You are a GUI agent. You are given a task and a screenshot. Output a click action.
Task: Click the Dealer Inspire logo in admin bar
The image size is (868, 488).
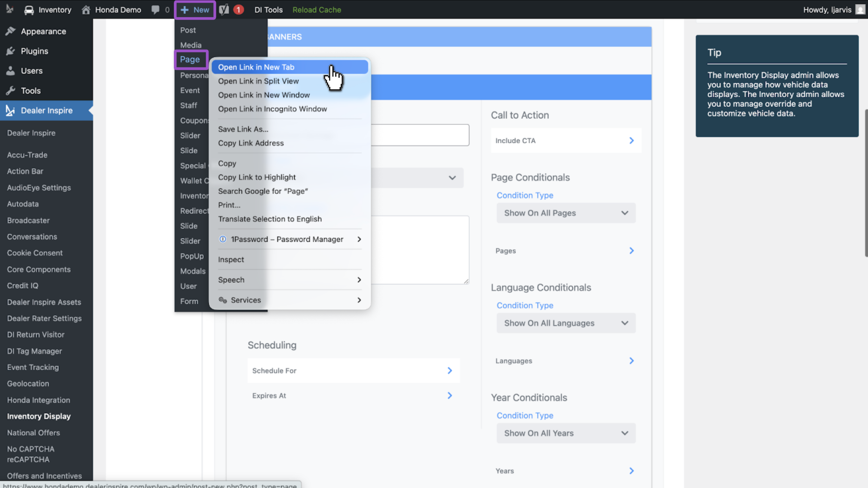pyautogui.click(x=9, y=9)
